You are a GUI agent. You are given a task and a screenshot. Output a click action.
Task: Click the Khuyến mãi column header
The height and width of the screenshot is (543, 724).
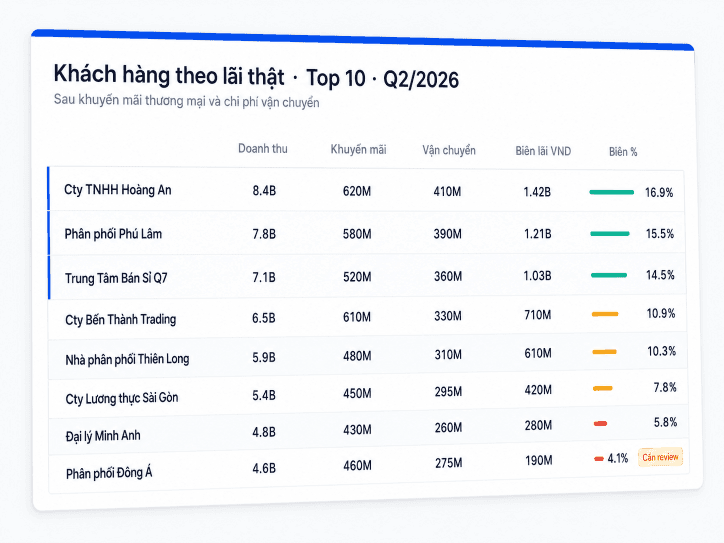pyautogui.click(x=358, y=150)
